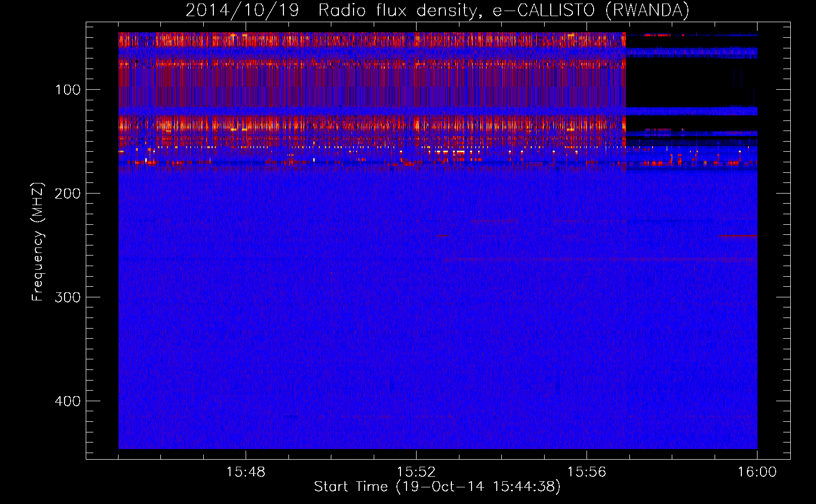This screenshot has width=816, height=504.
Task: Click the 16:00 time tick label
Action: click(757, 472)
